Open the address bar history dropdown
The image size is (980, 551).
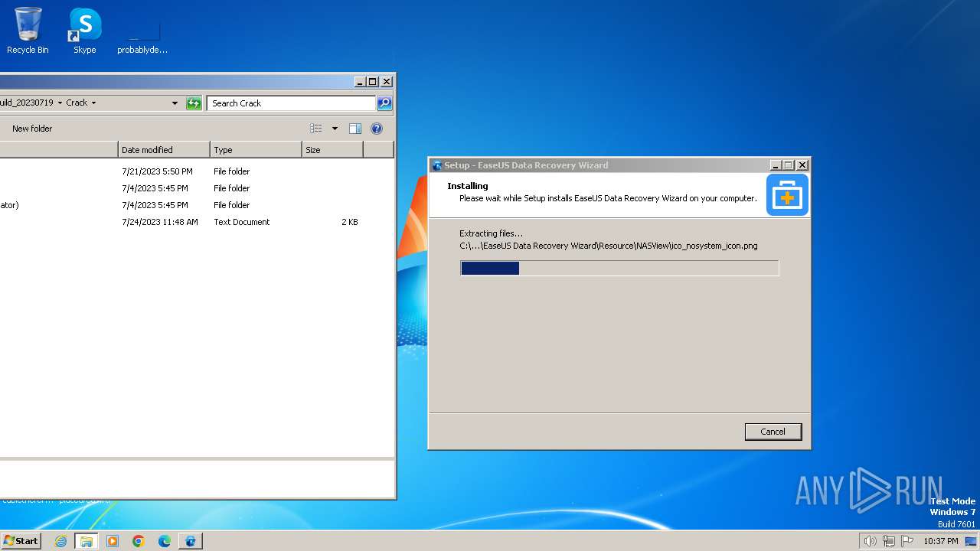click(175, 103)
